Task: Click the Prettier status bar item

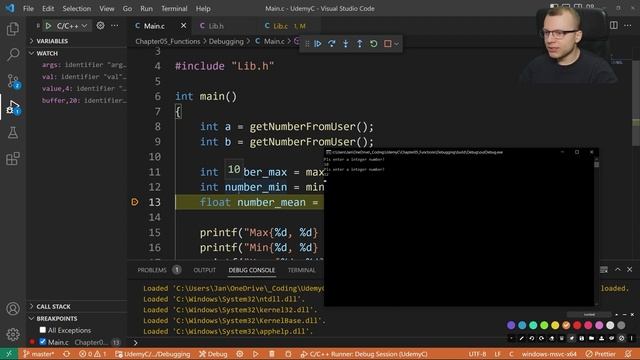Action: 601,354
